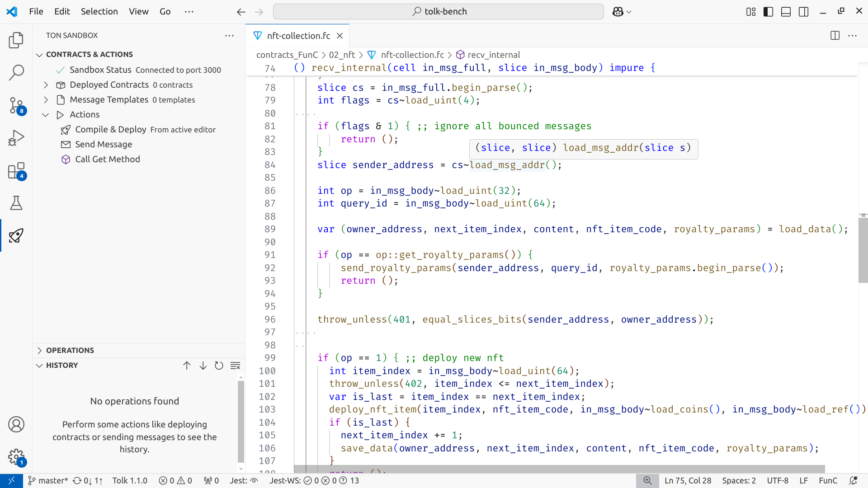
Task: Click the editor horizontal scrollbar
Action: 560,469
